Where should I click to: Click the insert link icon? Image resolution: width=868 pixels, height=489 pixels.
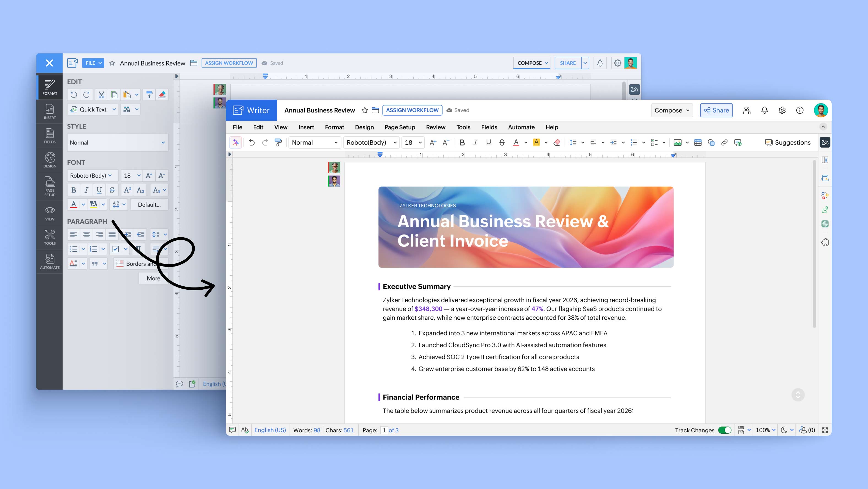tap(724, 143)
